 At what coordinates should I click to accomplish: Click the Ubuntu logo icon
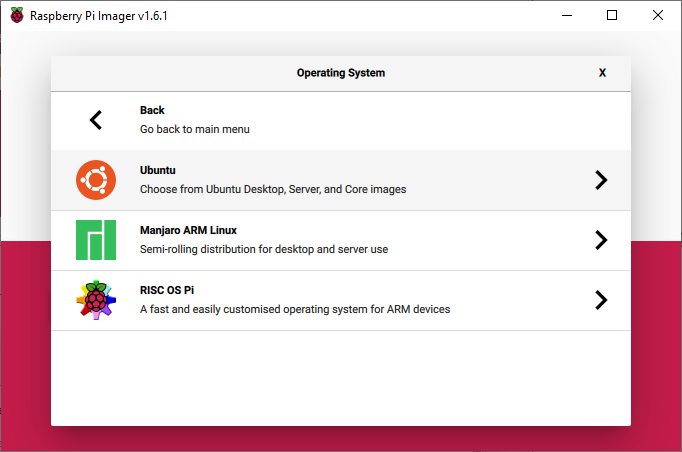[96, 180]
